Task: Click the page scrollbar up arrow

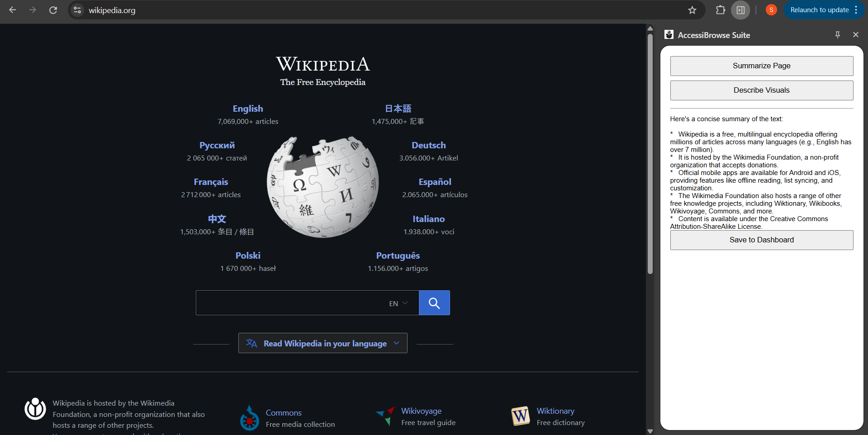Action: tap(650, 28)
